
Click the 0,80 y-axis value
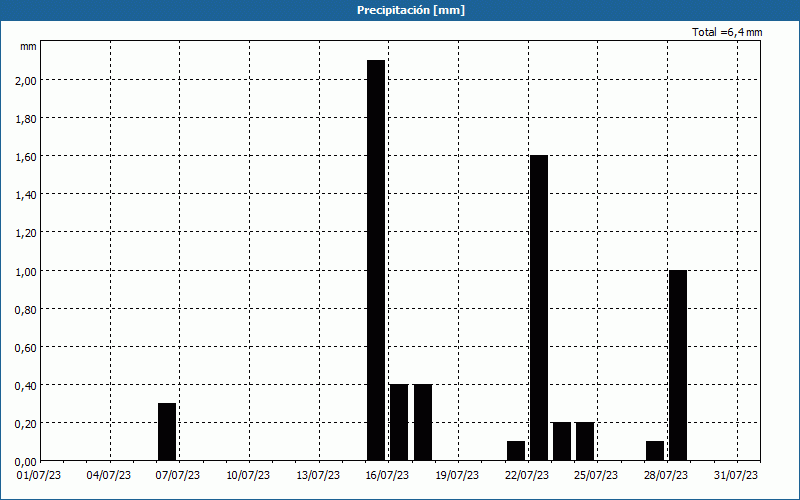click(26, 309)
